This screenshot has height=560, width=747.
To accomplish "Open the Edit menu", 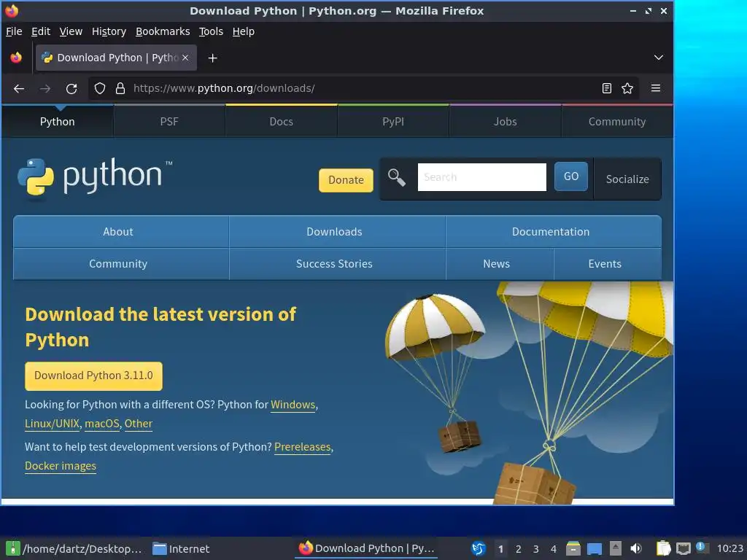I will pyautogui.click(x=41, y=31).
